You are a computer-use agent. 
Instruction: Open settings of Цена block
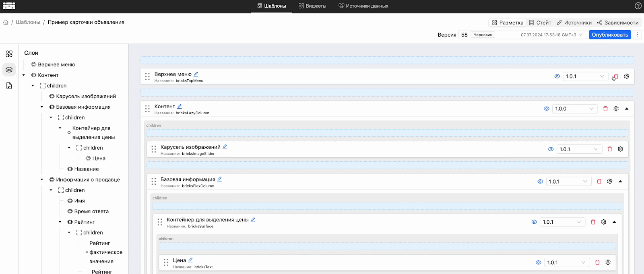[x=608, y=262]
